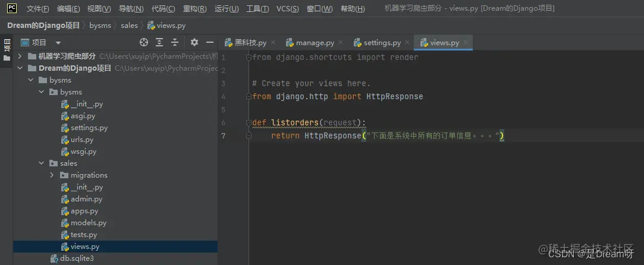The width and height of the screenshot is (644, 265).
Task: Fold the listorders function at line 6
Action: tap(249, 122)
